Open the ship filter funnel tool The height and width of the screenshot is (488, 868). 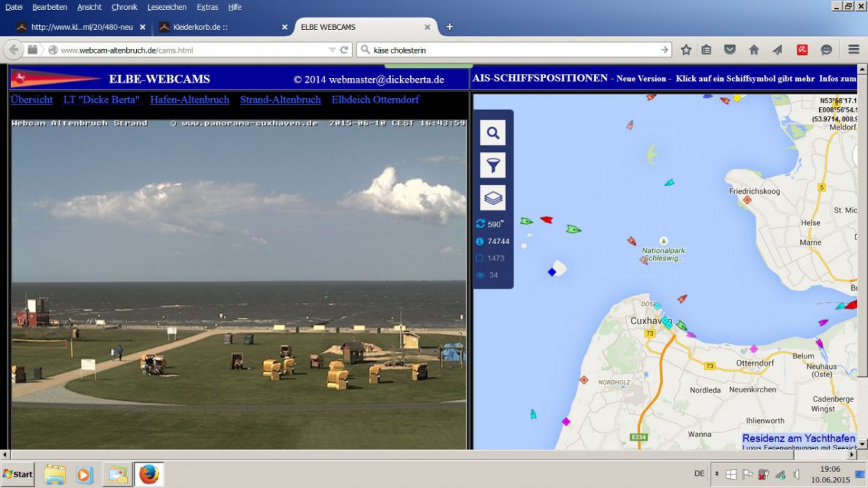pos(493,165)
